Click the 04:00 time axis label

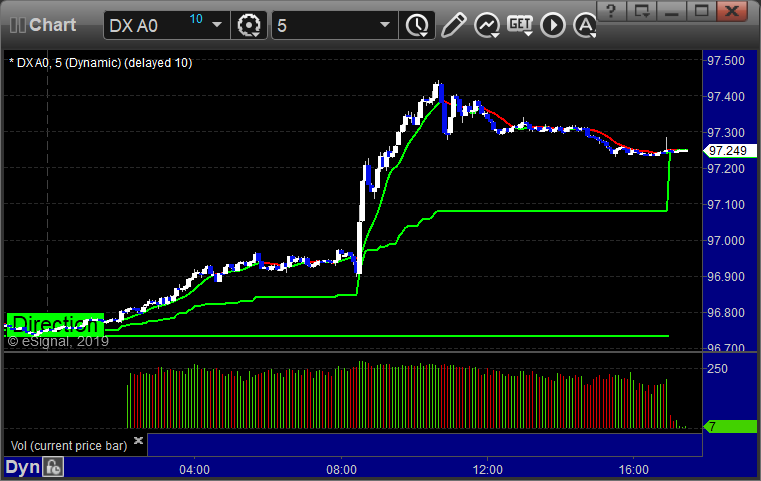point(195,470)
